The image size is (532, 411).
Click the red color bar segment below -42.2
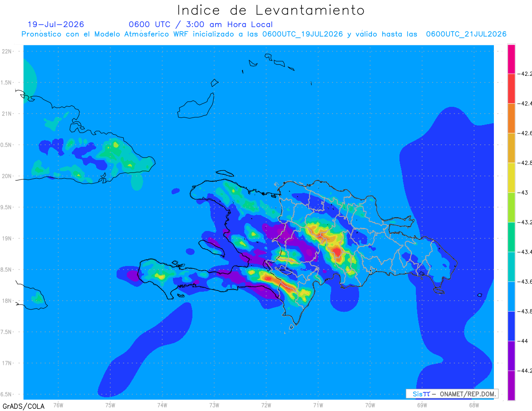click(x=511, y=89)
